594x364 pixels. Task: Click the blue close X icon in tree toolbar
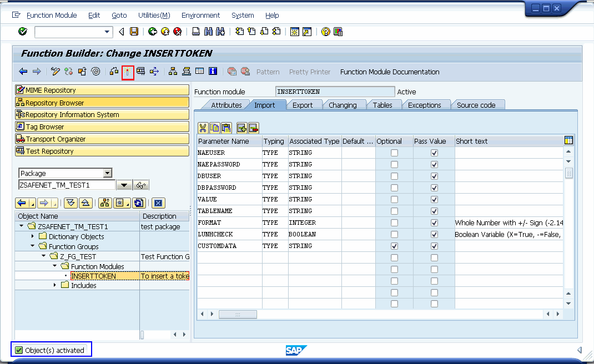(x=158, y=203)
